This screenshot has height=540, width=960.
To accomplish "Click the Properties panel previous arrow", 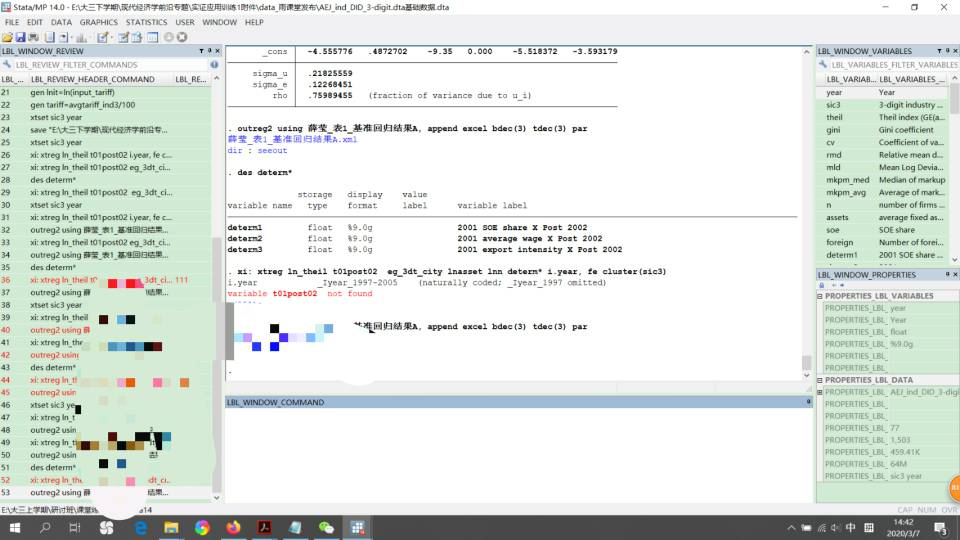I will point(834,285).
